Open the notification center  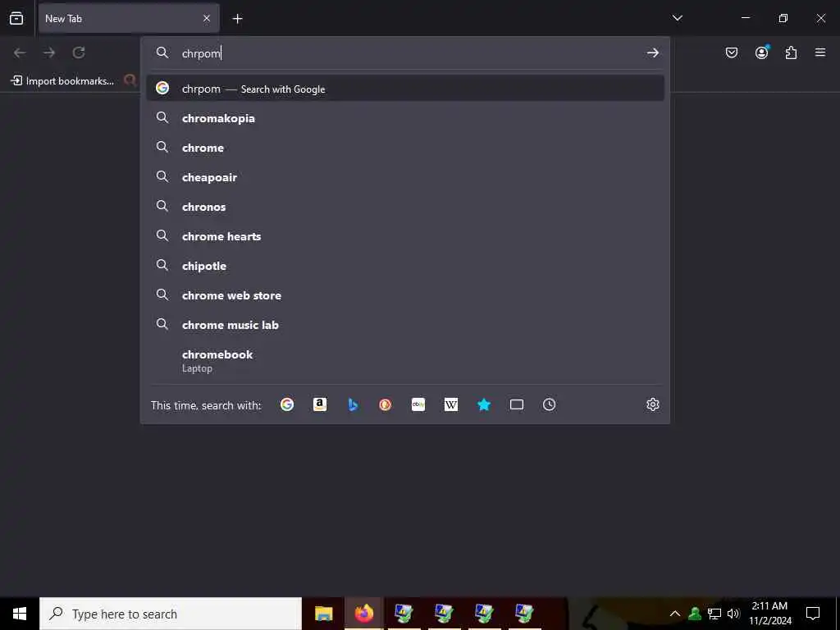[x=813, y=614]
